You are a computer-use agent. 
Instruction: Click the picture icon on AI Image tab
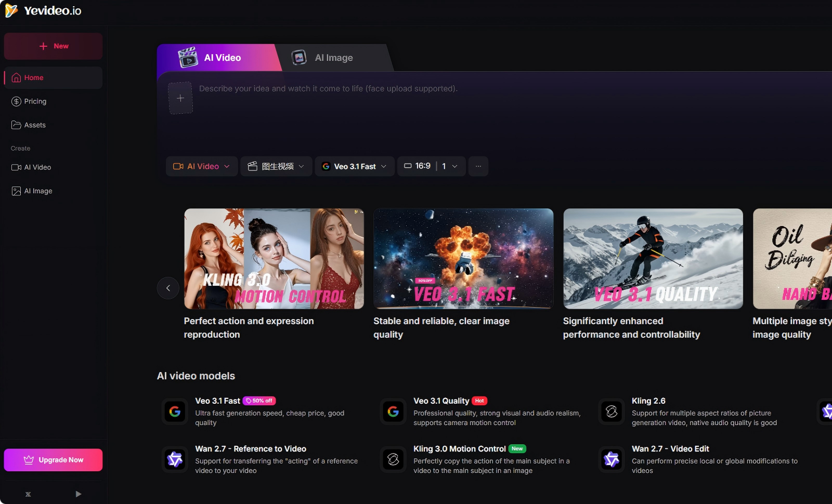coord(299,58)
